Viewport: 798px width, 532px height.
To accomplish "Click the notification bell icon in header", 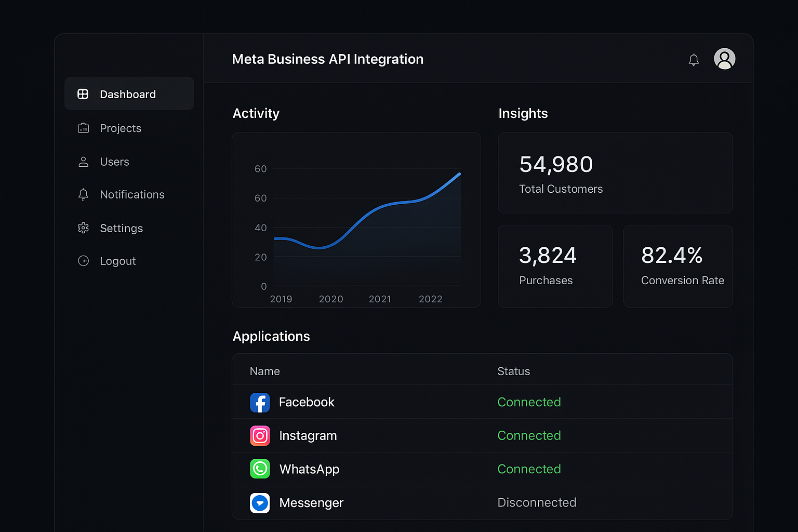I will 694,60.
